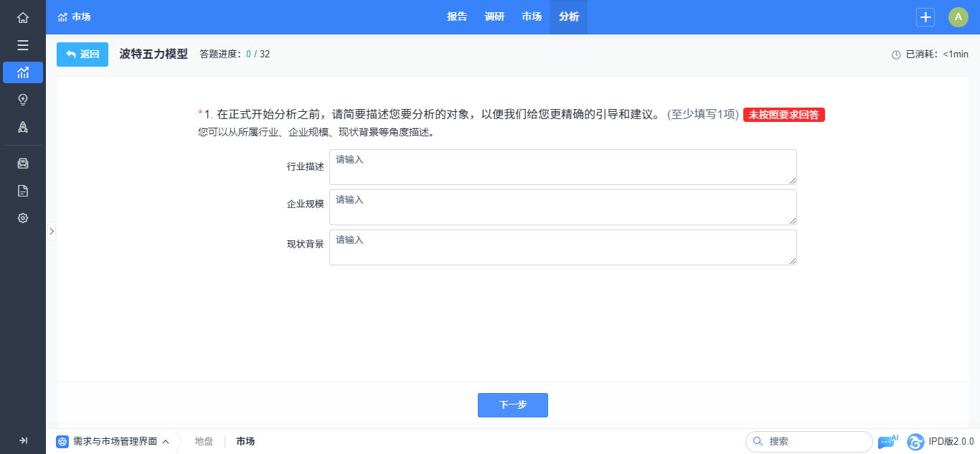Open the document icon in sidebar

click(x=23, y=191)
